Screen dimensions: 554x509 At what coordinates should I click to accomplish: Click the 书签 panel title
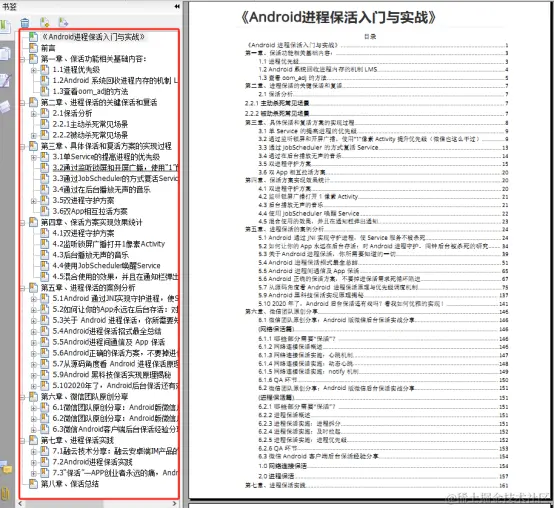(9, 6)
